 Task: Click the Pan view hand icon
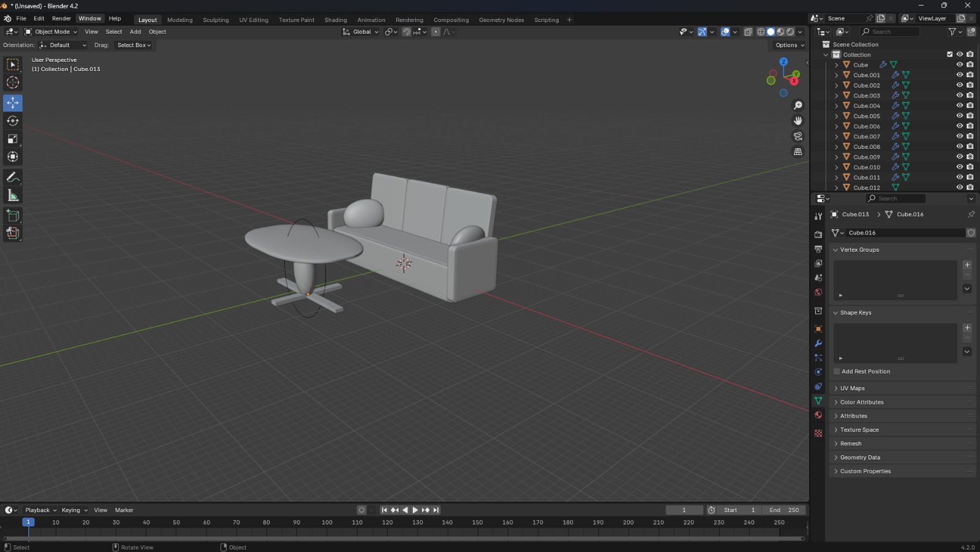798,121
